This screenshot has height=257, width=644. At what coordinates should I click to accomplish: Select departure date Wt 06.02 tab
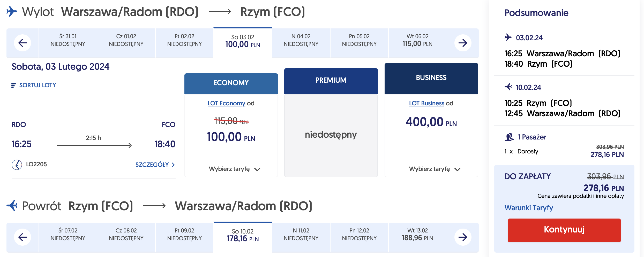(417, 41)
